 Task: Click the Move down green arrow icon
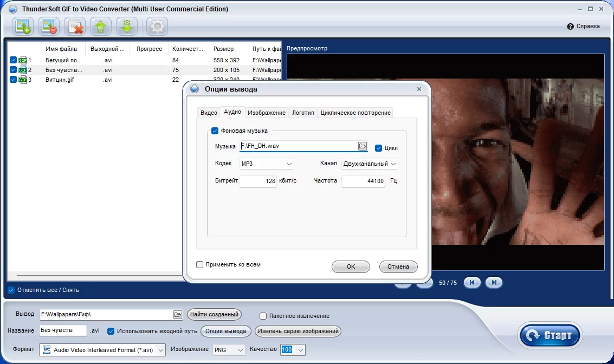(x=127, y=27)
